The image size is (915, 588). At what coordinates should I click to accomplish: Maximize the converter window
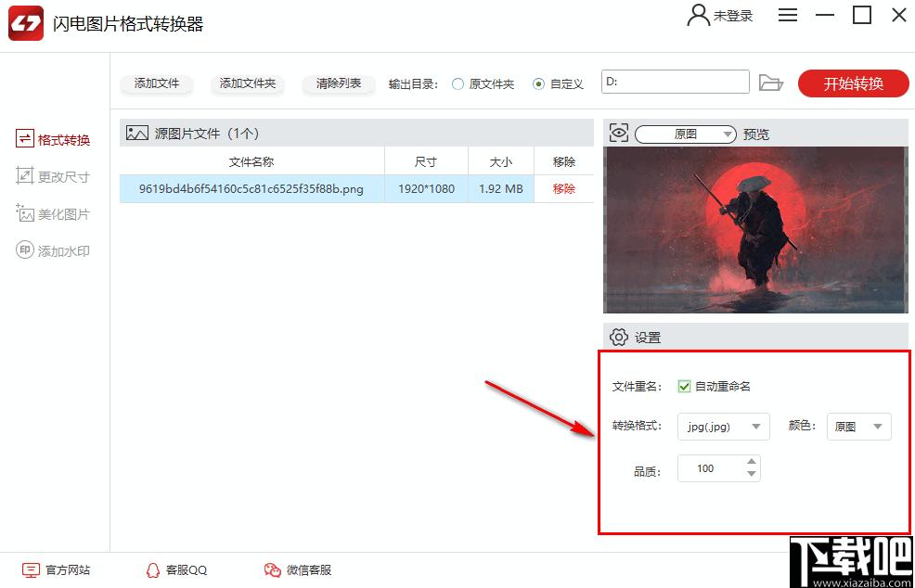pos(861,15)
